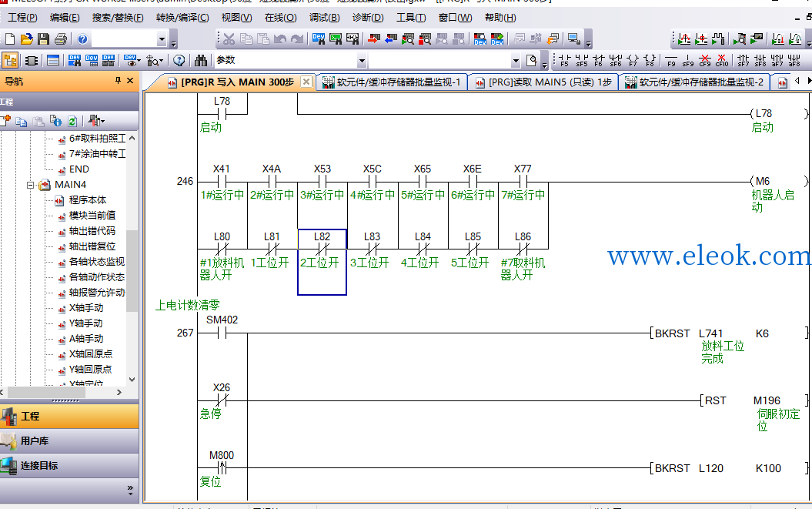
Task: Select the 连接目标 pane button
Action: [69, 465]
